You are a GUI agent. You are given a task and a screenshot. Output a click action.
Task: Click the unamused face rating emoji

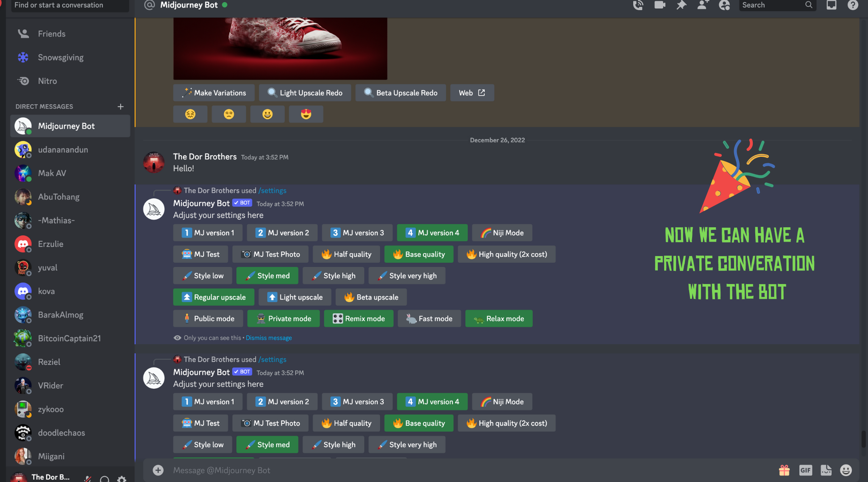tap(229, 114)
